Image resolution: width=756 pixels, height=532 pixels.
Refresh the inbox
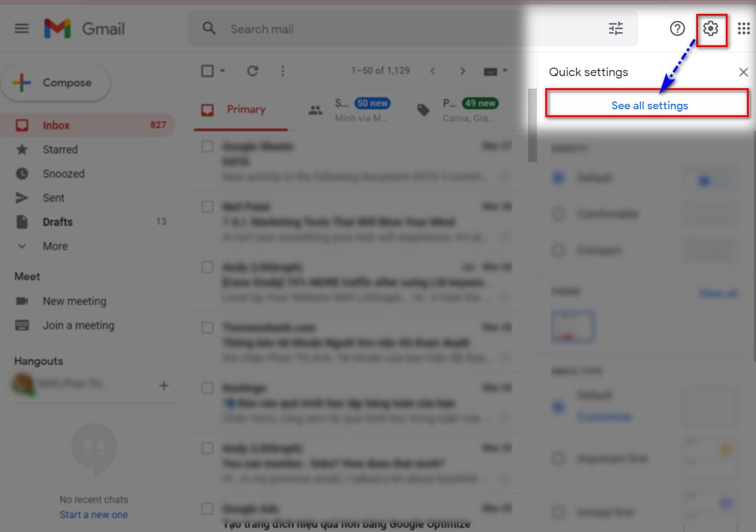click(x=252, y=71)
